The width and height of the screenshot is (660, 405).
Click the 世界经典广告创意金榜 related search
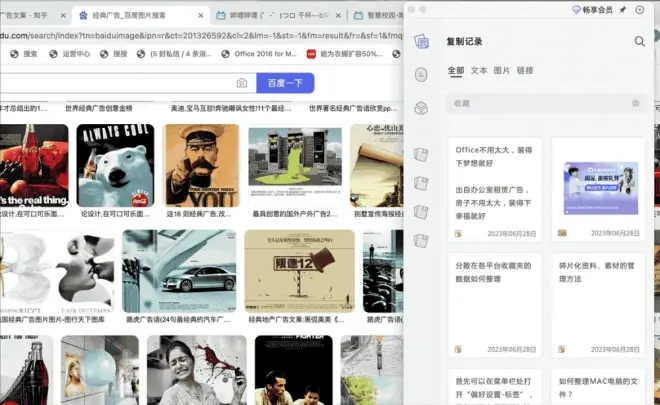pyautogui.click(x=98, y=109)
